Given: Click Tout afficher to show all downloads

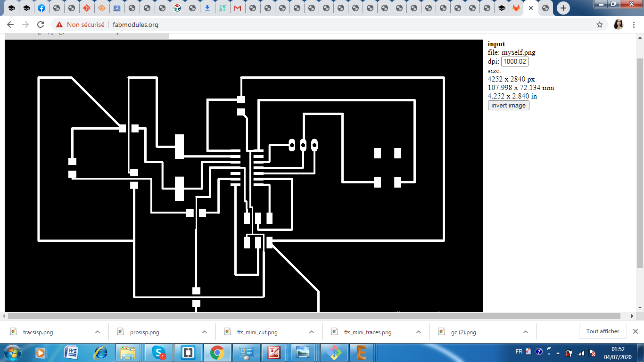Looking at the screenshot, I should [603, 331].
